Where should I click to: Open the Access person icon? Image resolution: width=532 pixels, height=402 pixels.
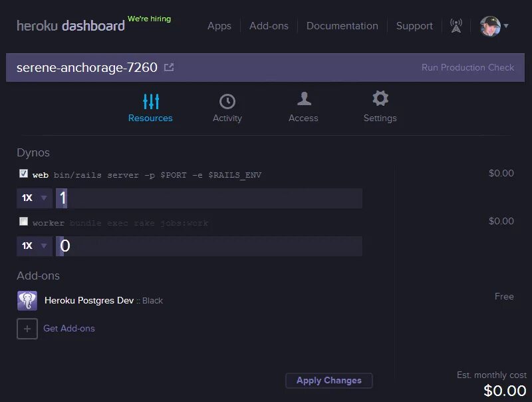(x=304, y=99)
